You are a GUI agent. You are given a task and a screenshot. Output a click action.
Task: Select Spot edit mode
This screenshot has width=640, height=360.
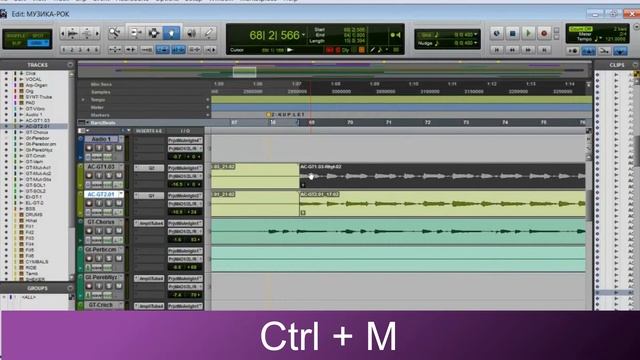coord(38,36)
